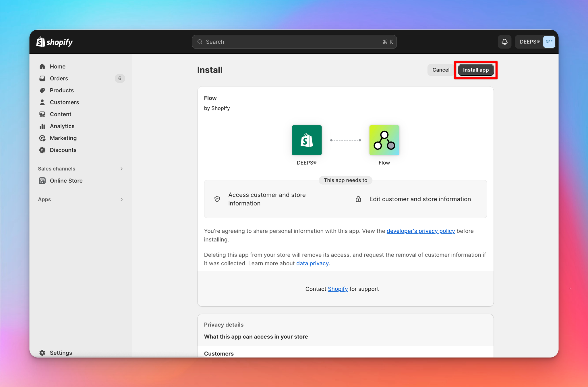Click the Orders count badge 6
Viewport: 588px width, 387px height.
click(x=120, y=78)
